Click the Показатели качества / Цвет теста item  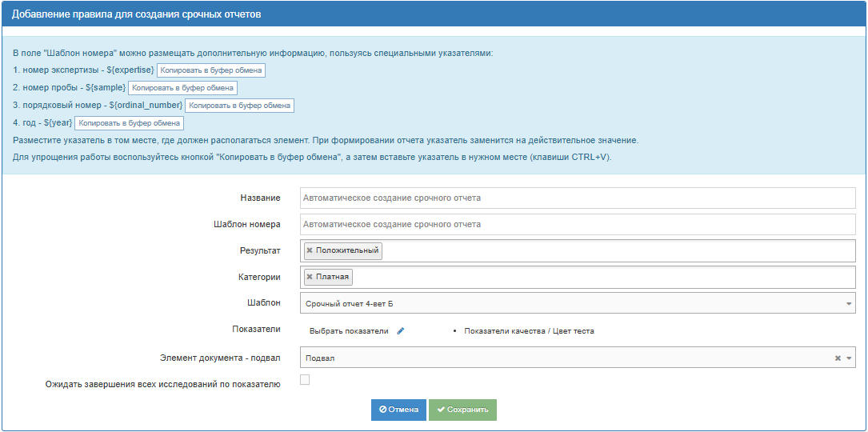click(x=529, y=331)
